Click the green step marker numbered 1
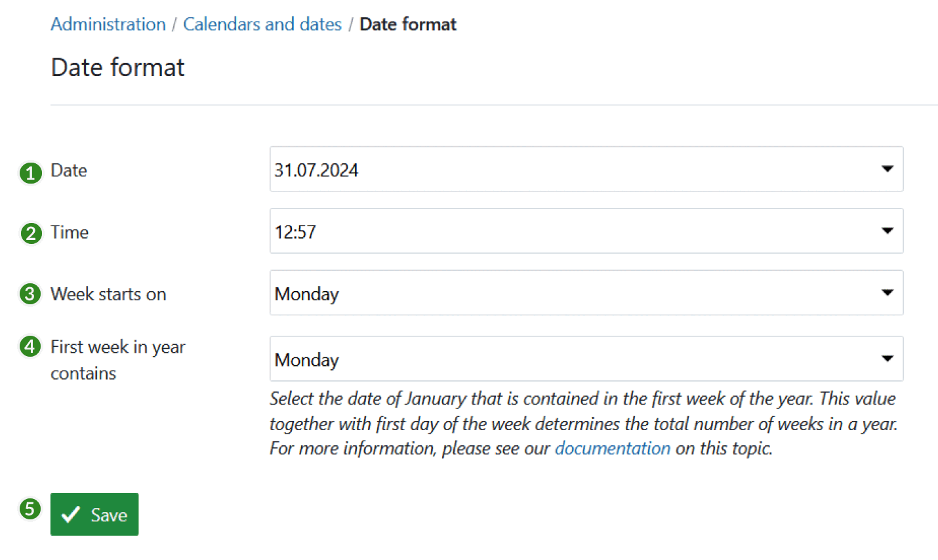This screenshot has width=938, height=560. 30,173
